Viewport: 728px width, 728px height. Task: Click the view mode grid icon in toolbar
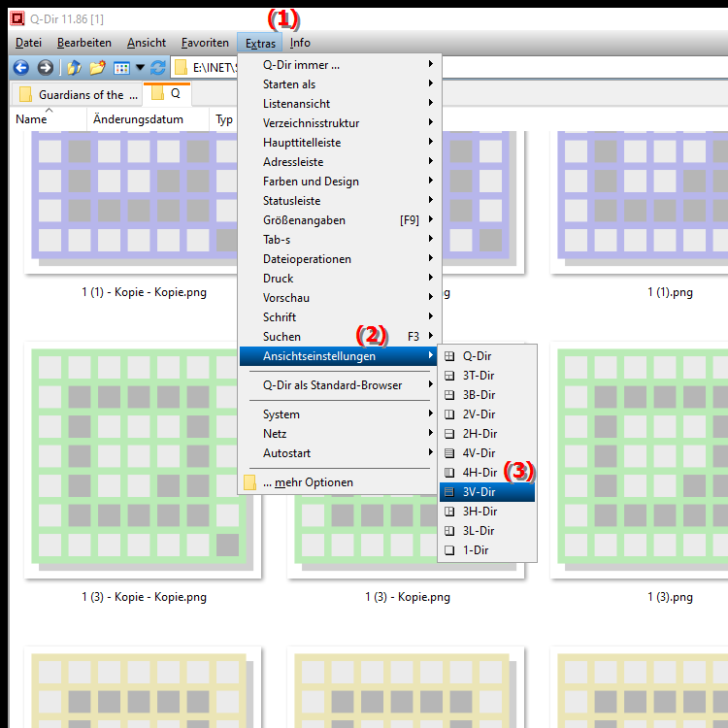[121, 68]
